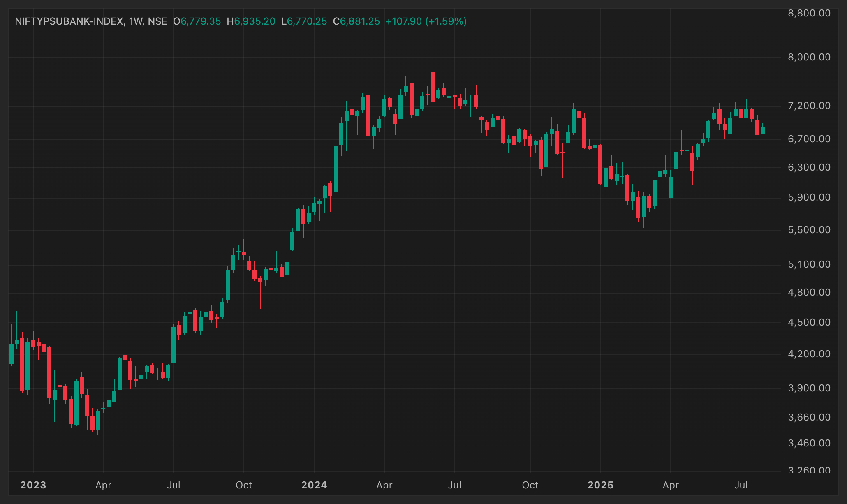Click the dotted current price line
Image resolution: width=847 pixels, height=504 pixels.
tap(395, 127)
